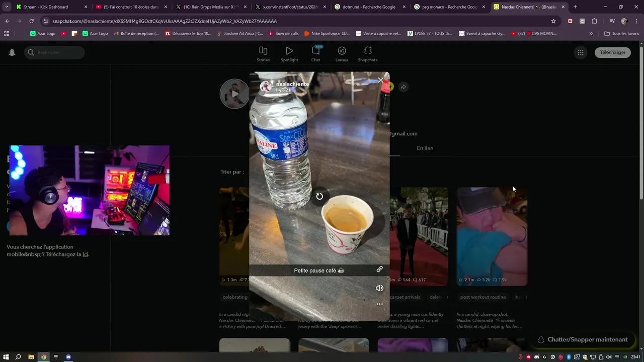Viewport: 644px width, 362px height.
Task: Switch to the x.com/InstantFoot tab
Action: click(x=290, y=7)
